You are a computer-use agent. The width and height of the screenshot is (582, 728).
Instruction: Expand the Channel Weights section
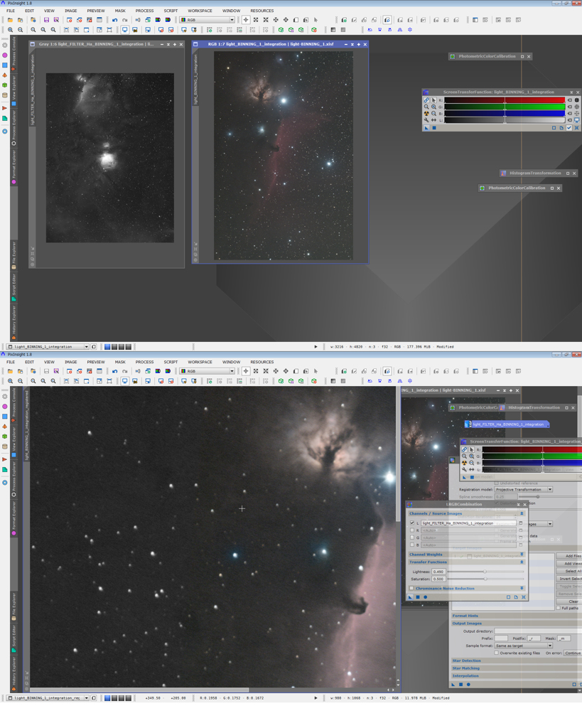point(522,555)
